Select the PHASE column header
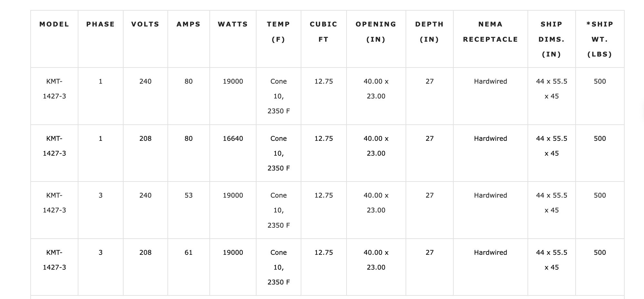The width and height of the screenshot is (644, 299). pos(100,24)
